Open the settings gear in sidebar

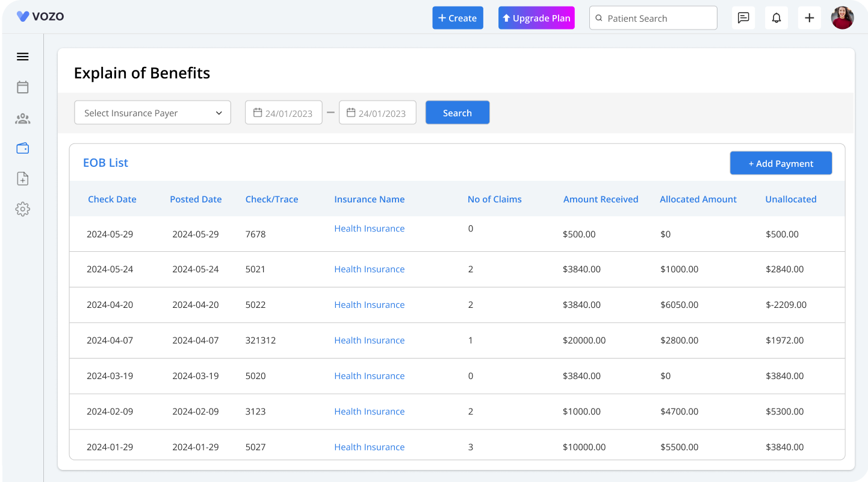point(22,209)
